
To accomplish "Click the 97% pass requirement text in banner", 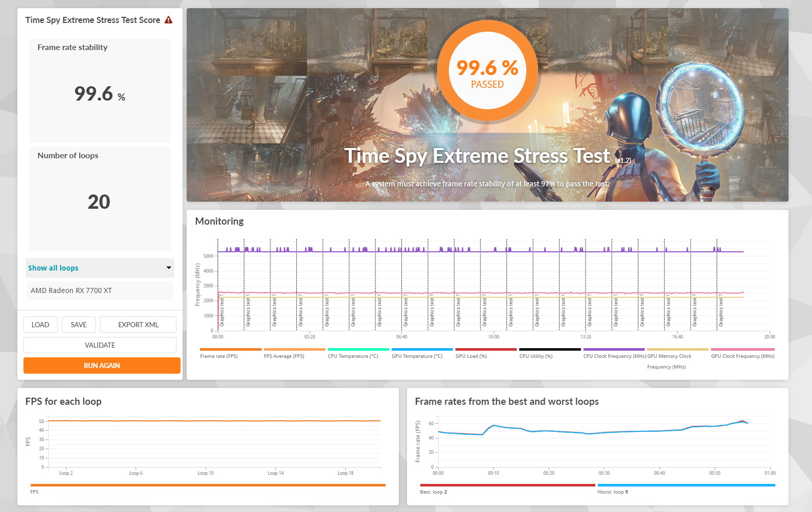I will point(487,184).
